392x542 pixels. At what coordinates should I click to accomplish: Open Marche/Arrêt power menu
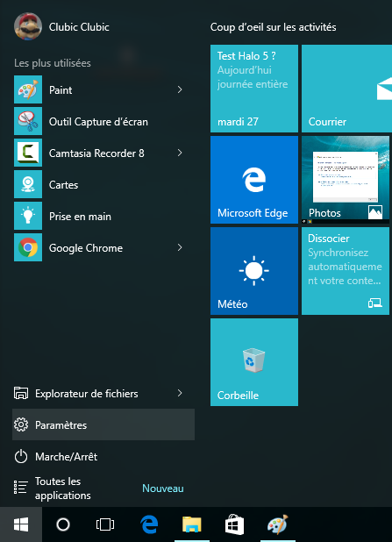click(x=103, y=456)
